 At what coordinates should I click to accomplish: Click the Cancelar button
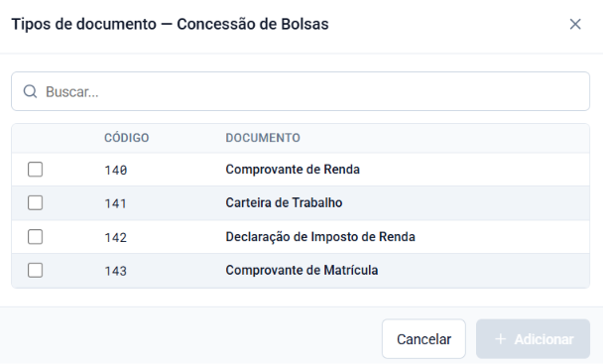click(x=423, y=339)
